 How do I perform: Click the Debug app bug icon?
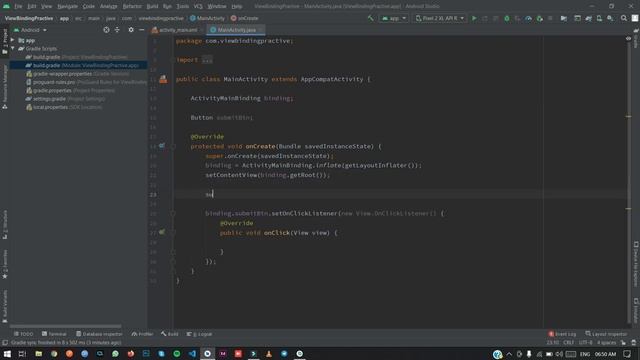[x=507, y=18]
